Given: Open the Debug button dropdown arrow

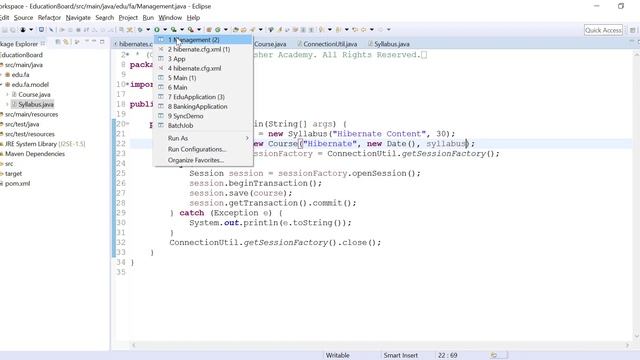Looking at the screenshot, I should (148, 29).
